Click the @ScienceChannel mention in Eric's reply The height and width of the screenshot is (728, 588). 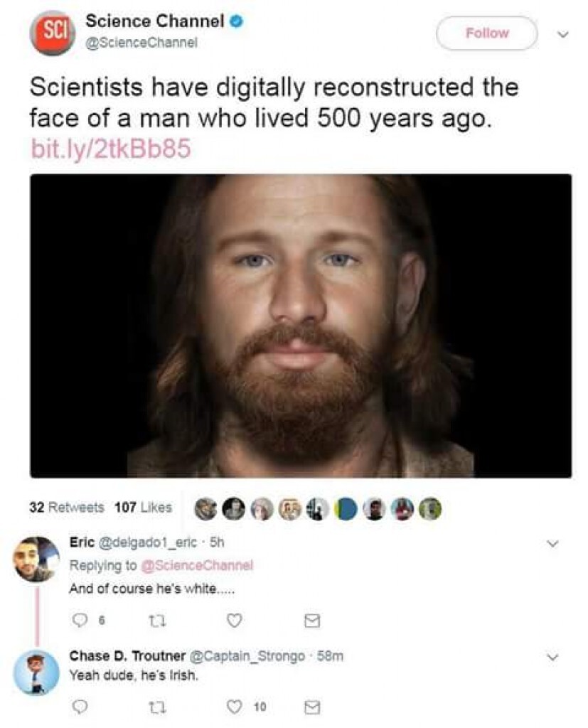pos(197,565)
